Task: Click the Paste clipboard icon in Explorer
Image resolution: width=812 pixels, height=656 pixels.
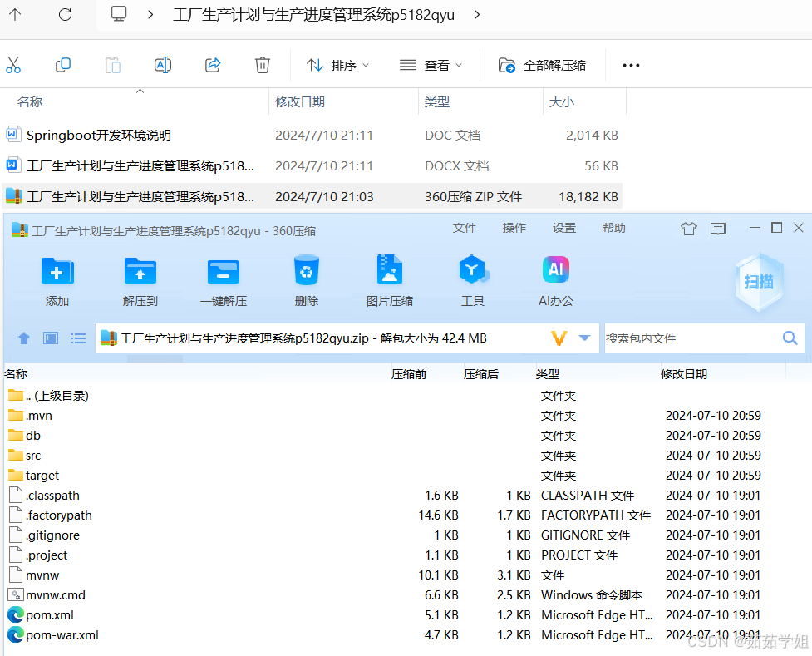Action: tap(113, 66)
